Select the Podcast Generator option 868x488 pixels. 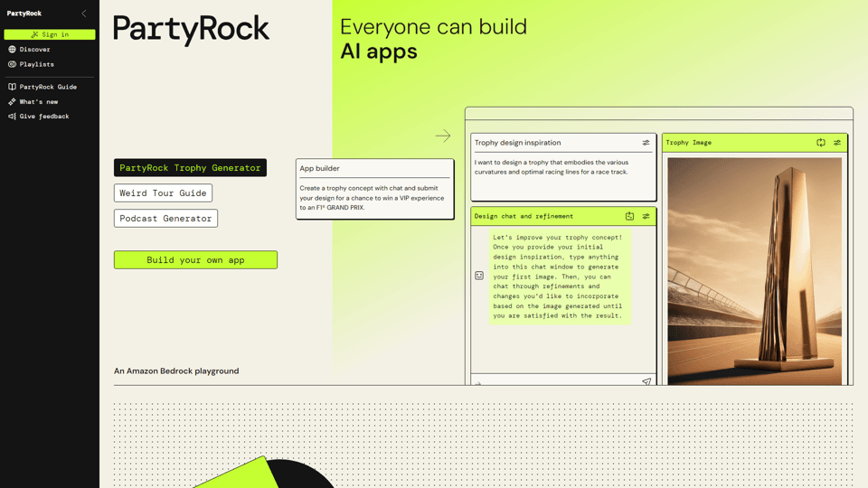[x=165, y=219]
